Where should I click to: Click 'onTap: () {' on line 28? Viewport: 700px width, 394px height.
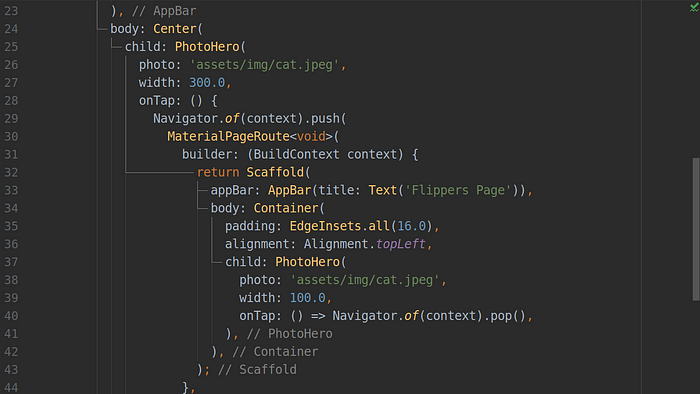[178, 101]
